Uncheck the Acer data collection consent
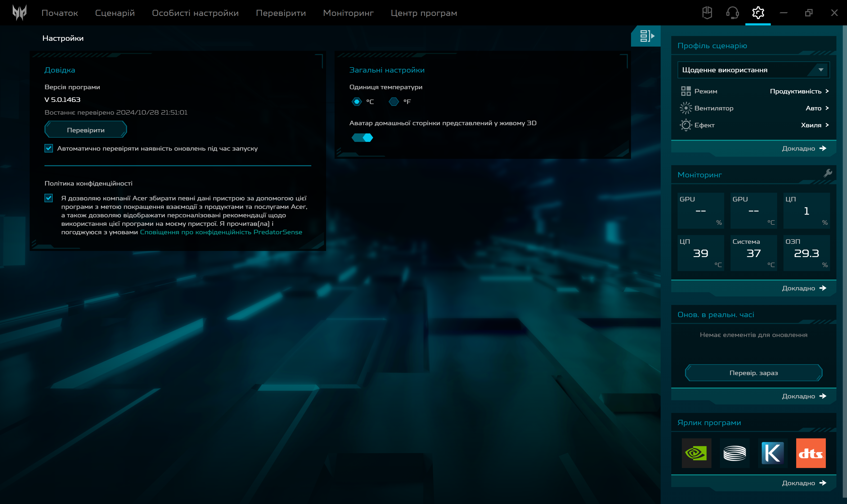 (48, 198)
